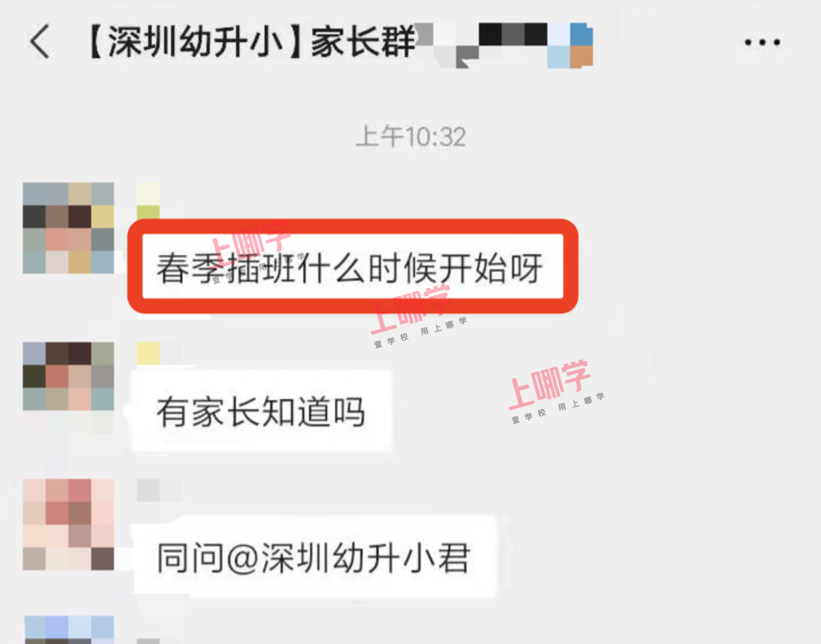
Task: Click the blurred nickname above the 同问 message
Action: [x=159, y=490]
